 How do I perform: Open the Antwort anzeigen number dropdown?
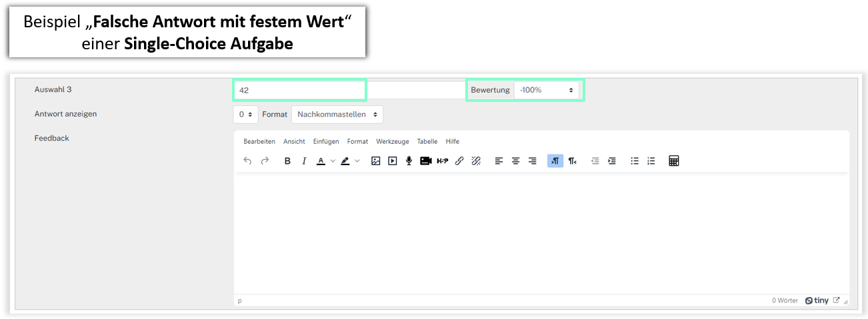245,115
